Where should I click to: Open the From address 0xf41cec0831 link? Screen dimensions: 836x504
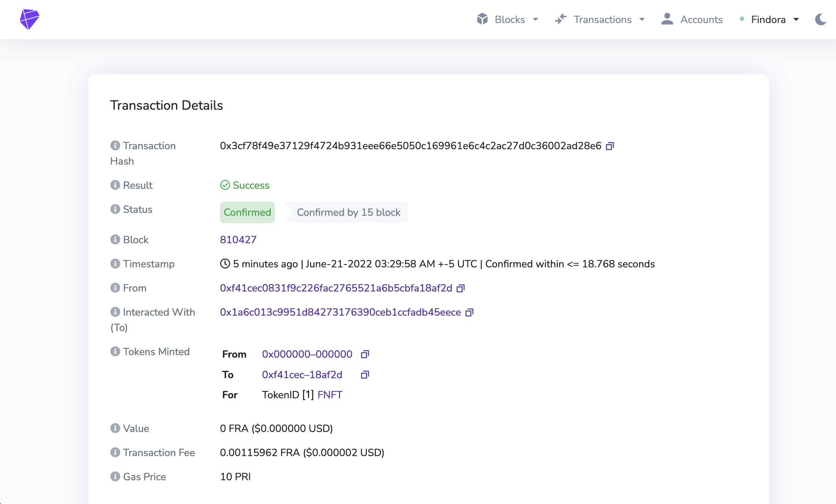pyautogui.click(x=336, y=288)
